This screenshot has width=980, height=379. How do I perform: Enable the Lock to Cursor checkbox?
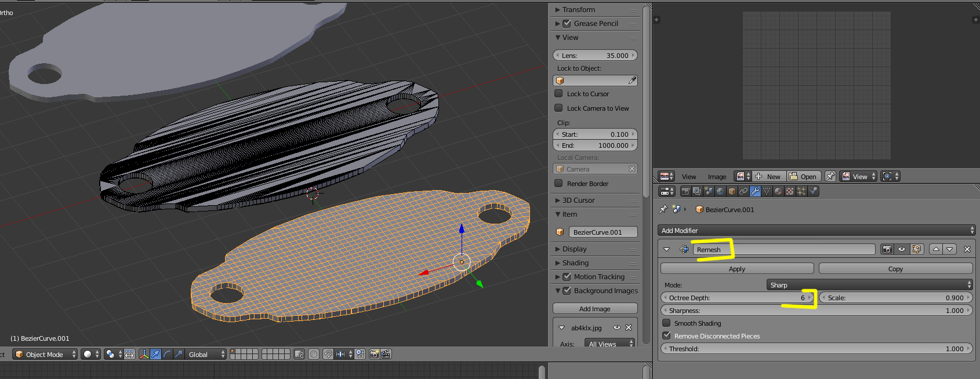pyautogui.click(x=559, y=93)
